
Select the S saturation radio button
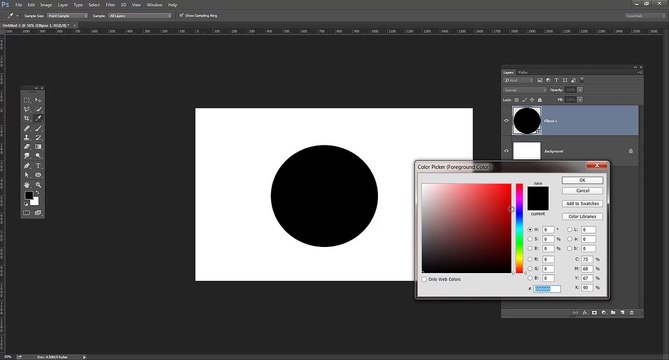530,239
